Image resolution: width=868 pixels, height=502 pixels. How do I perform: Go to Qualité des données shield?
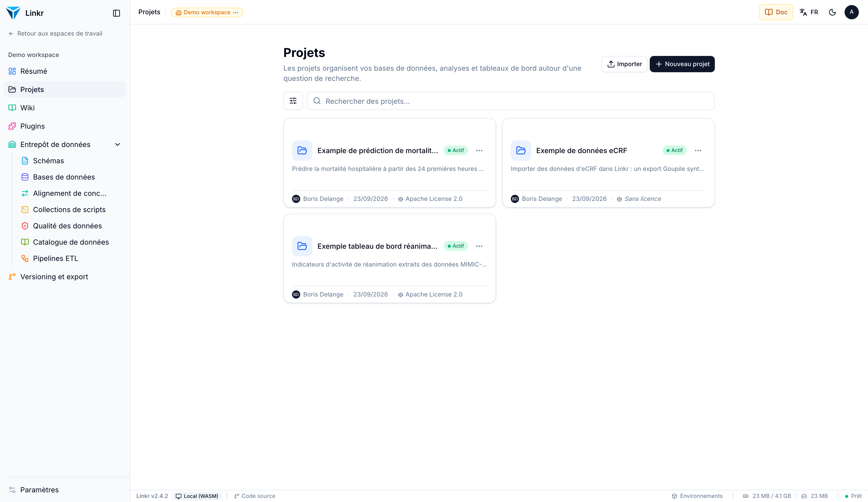click(25, 226)
